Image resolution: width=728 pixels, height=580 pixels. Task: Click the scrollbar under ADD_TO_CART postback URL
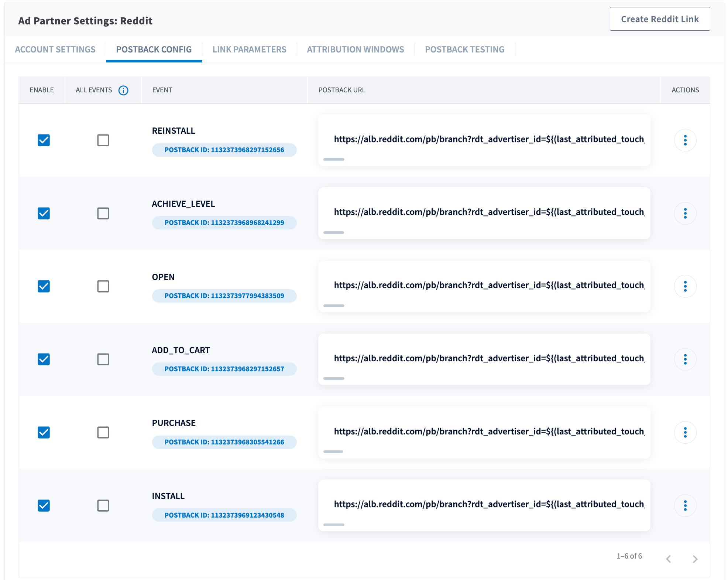coord(334,378)
